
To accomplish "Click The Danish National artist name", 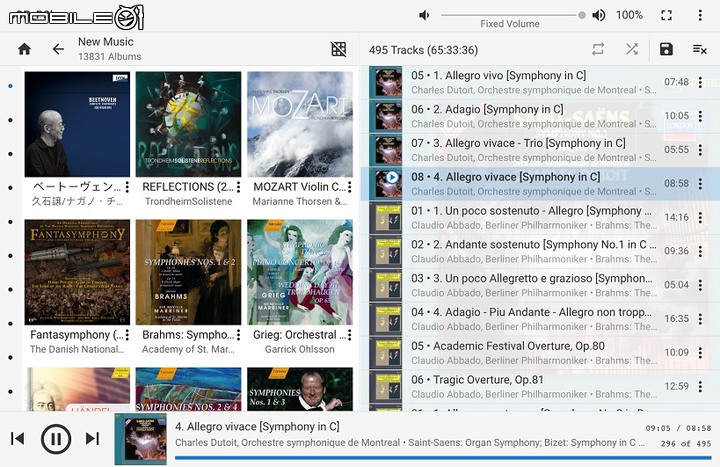I will [77, 349].
